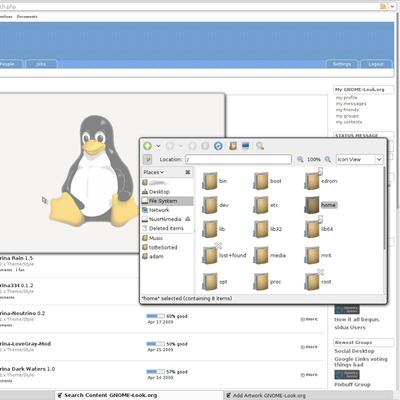Select the opt folder icon
Image resolution: width=400 pixels, height=400 pixels.
click(210, 282)
